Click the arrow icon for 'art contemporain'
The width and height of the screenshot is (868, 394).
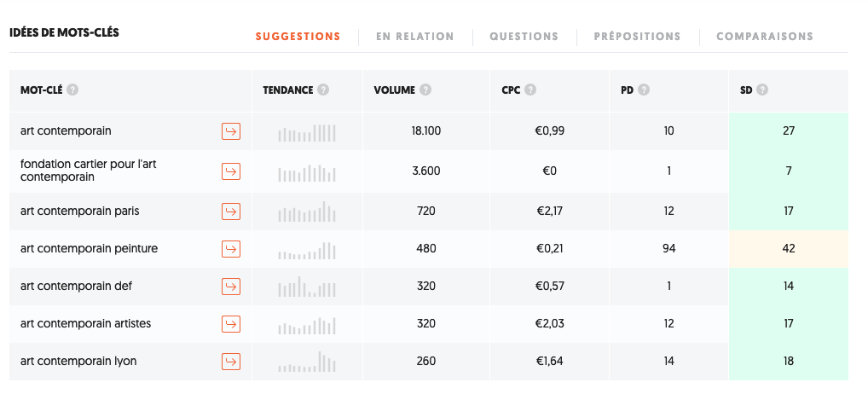point(231,131)
